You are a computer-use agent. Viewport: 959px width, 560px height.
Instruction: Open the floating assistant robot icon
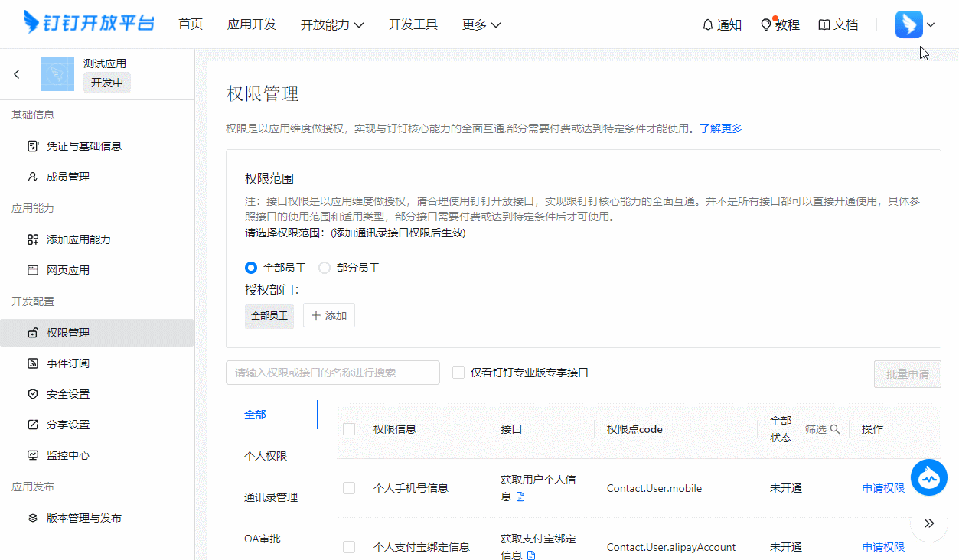929,478
